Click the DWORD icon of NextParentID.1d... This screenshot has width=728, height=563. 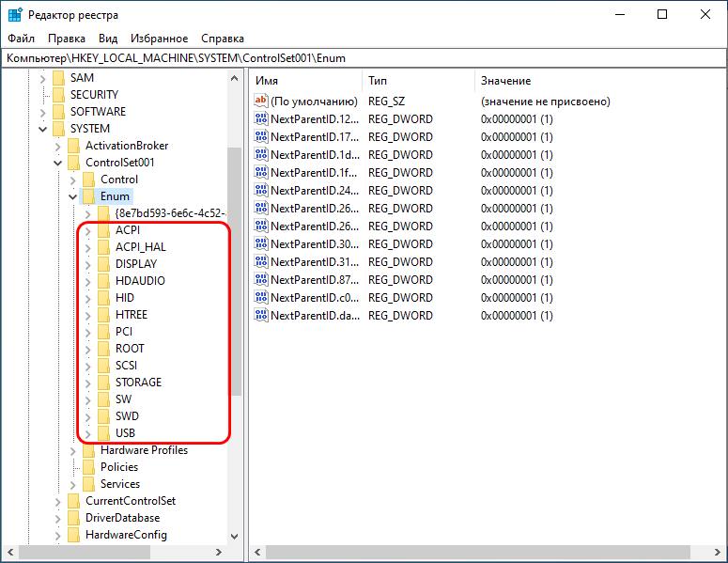[261, 154]
